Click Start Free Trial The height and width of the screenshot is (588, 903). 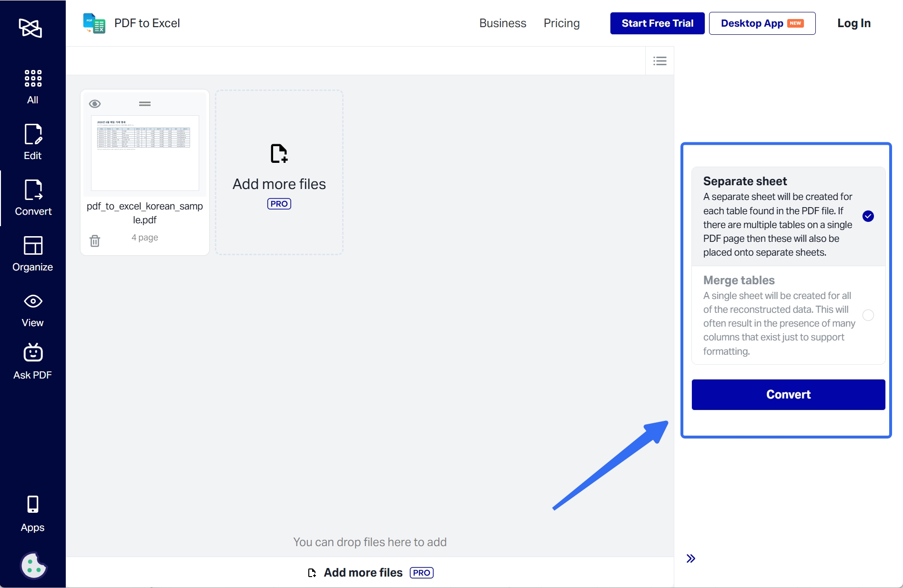657,23
